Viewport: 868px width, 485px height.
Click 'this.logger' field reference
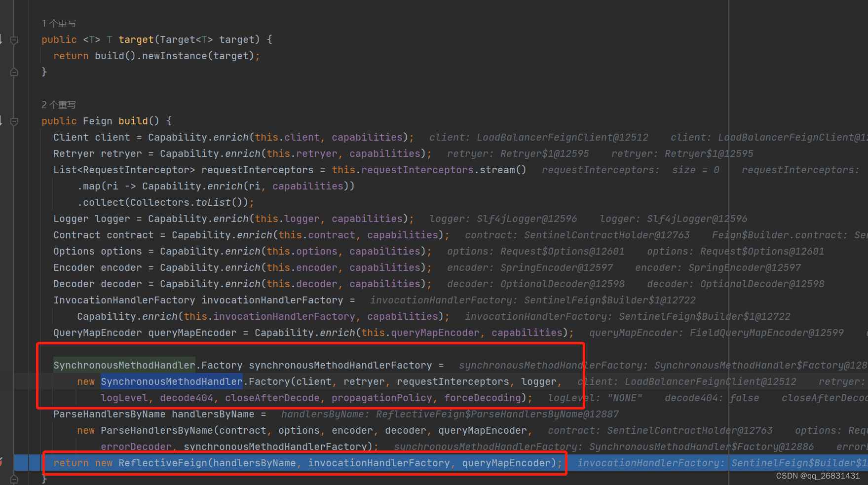[x=287, y=219]
